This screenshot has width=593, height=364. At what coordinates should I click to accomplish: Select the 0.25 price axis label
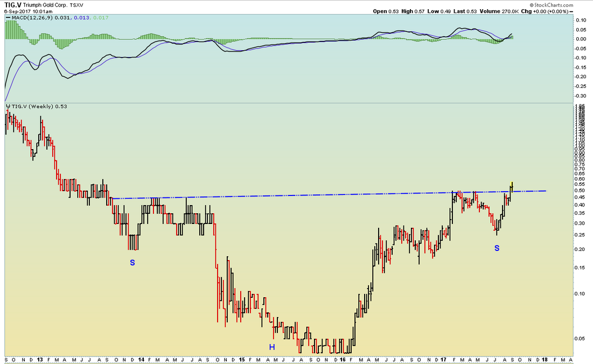coord(580,235)
